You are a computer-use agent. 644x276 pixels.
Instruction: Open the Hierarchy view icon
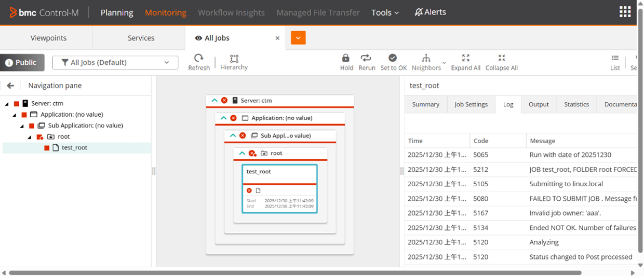click(234, 59)
